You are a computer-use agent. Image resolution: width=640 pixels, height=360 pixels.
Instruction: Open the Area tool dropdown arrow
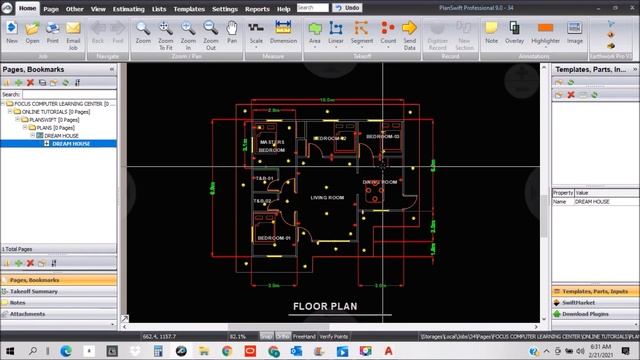315,48
